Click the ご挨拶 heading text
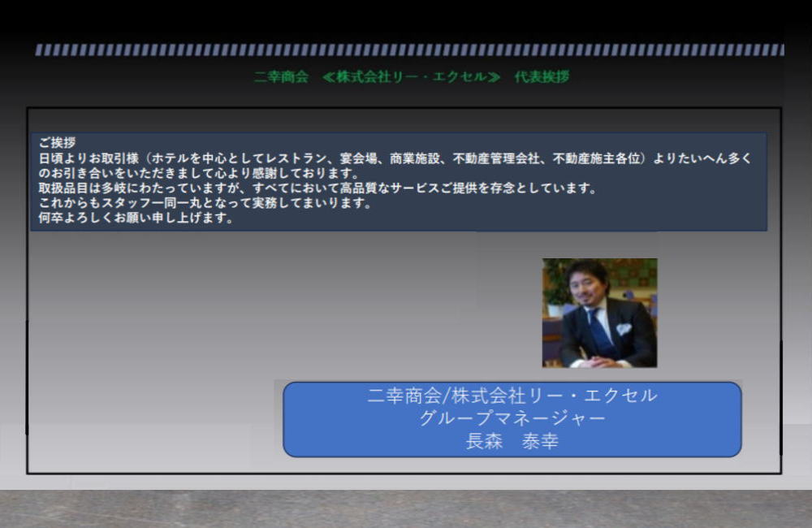The width and height of the screenshot is (812, 528). pyautogui.click(x=58, y=142)
